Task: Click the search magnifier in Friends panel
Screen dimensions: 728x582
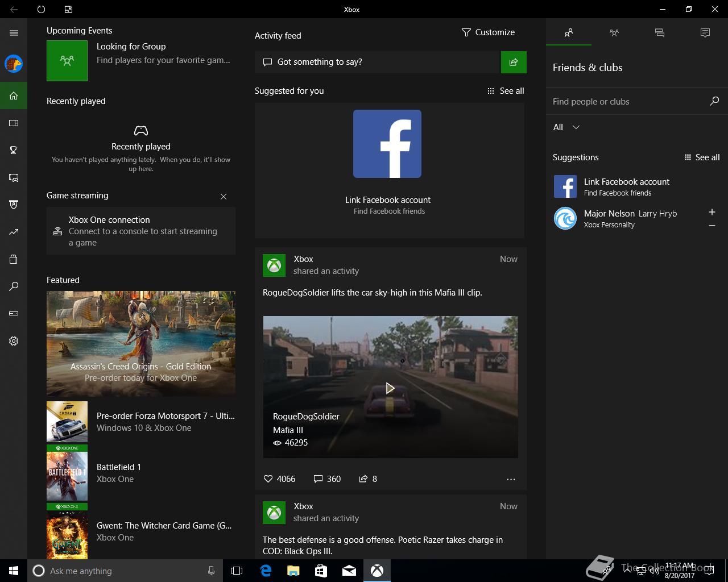Action: (714, 101)
